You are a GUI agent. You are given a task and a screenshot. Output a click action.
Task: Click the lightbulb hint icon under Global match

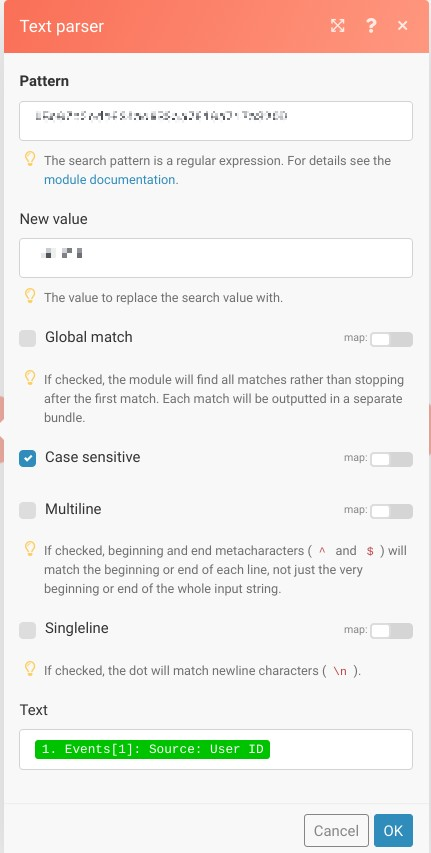30,378
